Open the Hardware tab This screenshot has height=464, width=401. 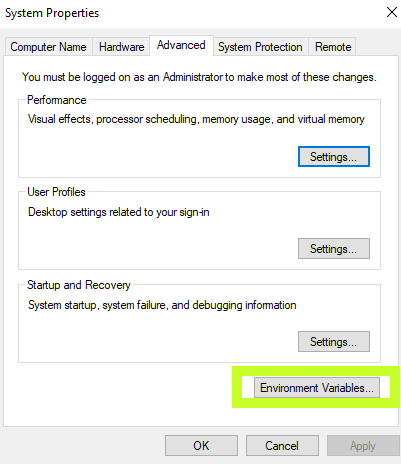pos(121,47)
